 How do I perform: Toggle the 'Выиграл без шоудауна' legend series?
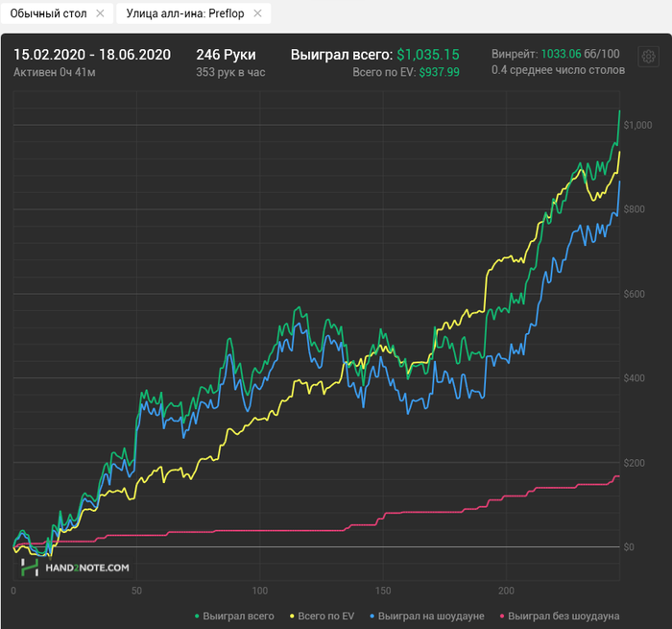(560, 617)
